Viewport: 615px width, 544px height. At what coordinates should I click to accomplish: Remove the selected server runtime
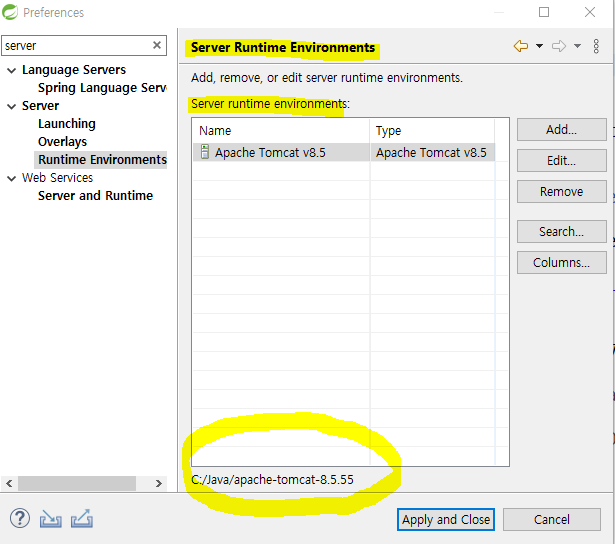(x=562, y=191)
